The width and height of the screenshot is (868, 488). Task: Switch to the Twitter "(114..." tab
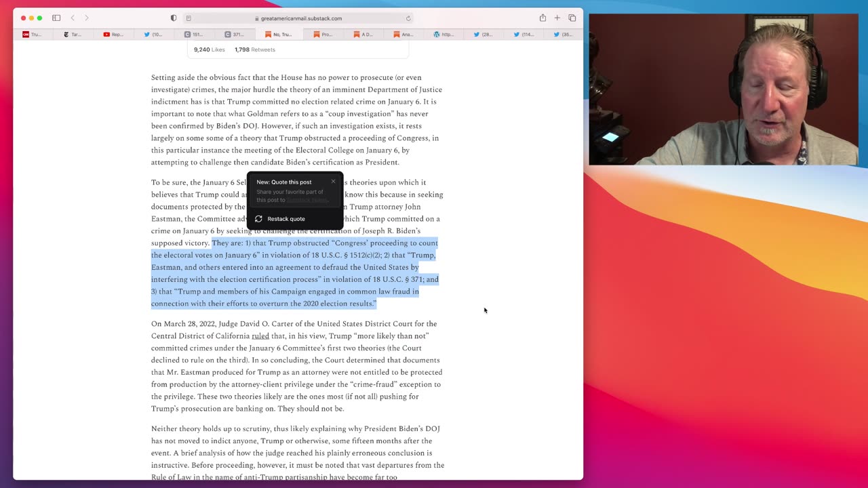(524, 34)
